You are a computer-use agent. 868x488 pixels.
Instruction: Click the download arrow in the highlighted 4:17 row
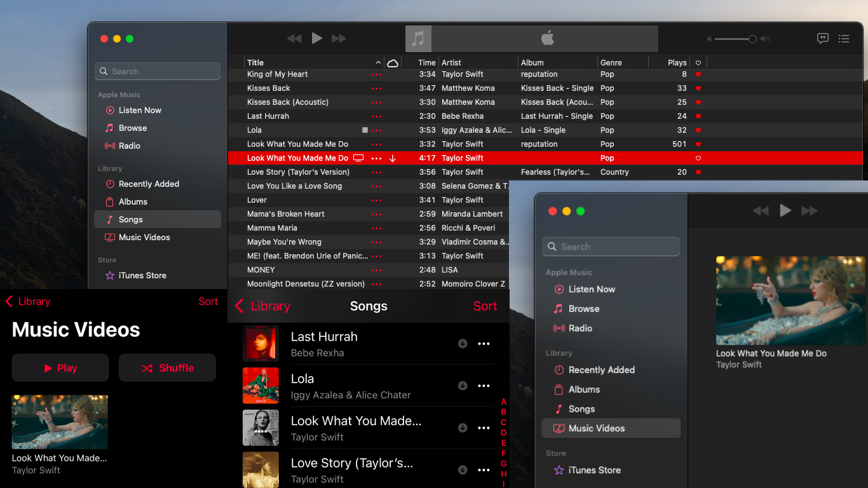[392, 158]
